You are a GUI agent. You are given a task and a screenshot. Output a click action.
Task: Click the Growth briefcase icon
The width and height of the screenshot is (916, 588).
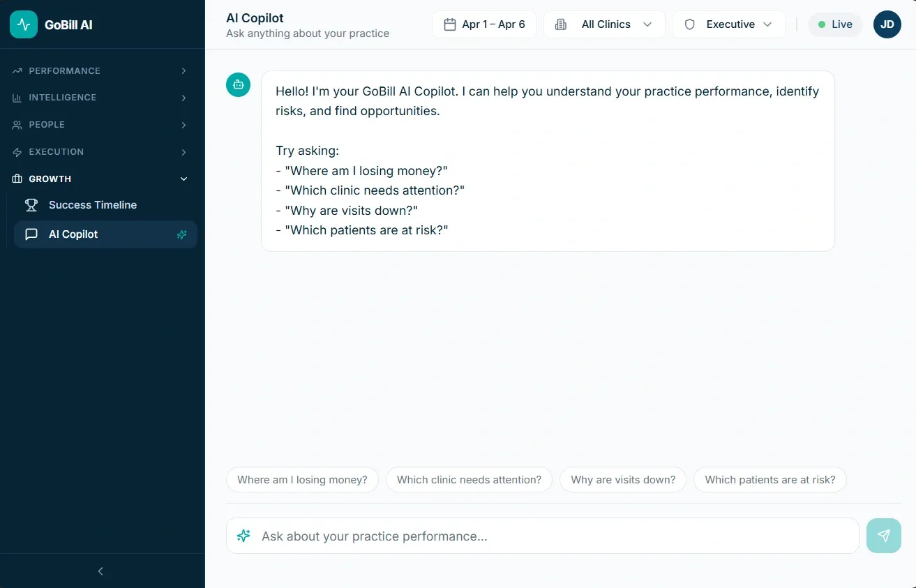click(17, 179)
